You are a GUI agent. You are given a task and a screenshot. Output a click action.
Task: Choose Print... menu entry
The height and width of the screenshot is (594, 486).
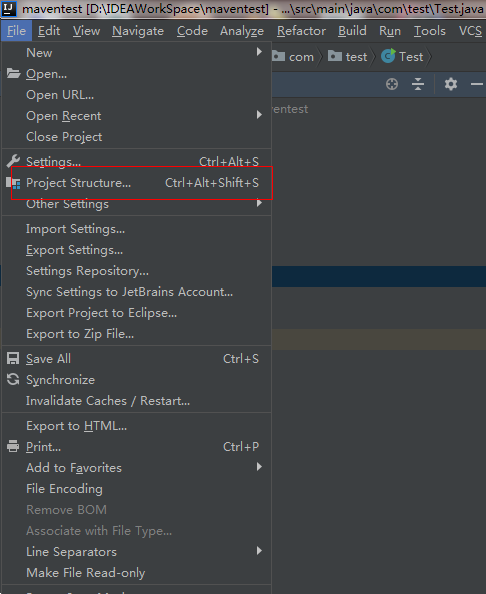coord(137,447)
